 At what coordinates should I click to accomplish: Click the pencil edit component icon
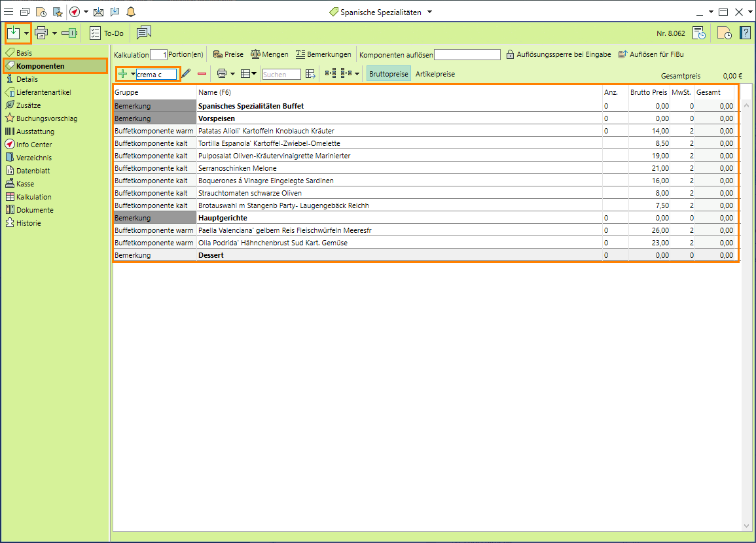tap(186, 74)
